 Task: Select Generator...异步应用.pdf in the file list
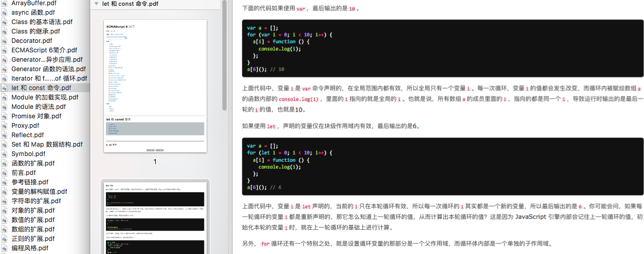click(47, 59)
